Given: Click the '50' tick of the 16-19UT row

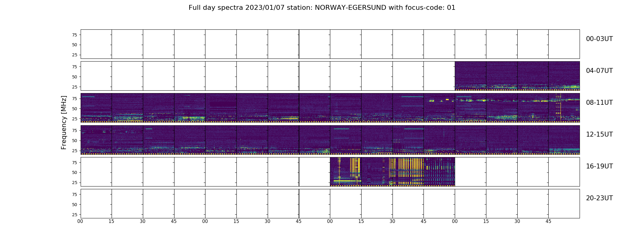Looking at the screenshot, I should 75,172.
